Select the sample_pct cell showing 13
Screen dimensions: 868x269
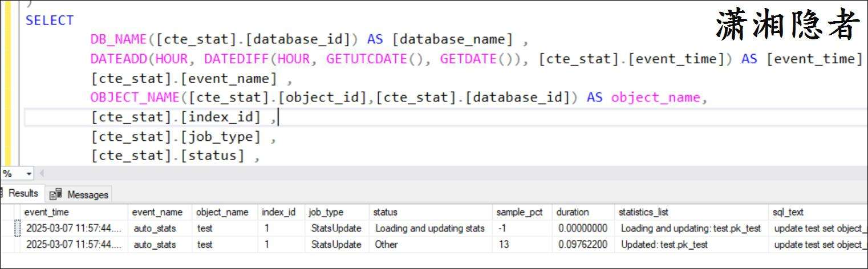coord(503,244)
